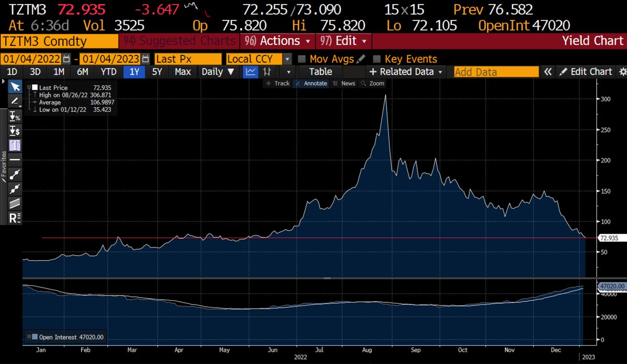627x364 pixels.
Task: Click the TZTM3 Comdty security field
Action: point(59,41)
